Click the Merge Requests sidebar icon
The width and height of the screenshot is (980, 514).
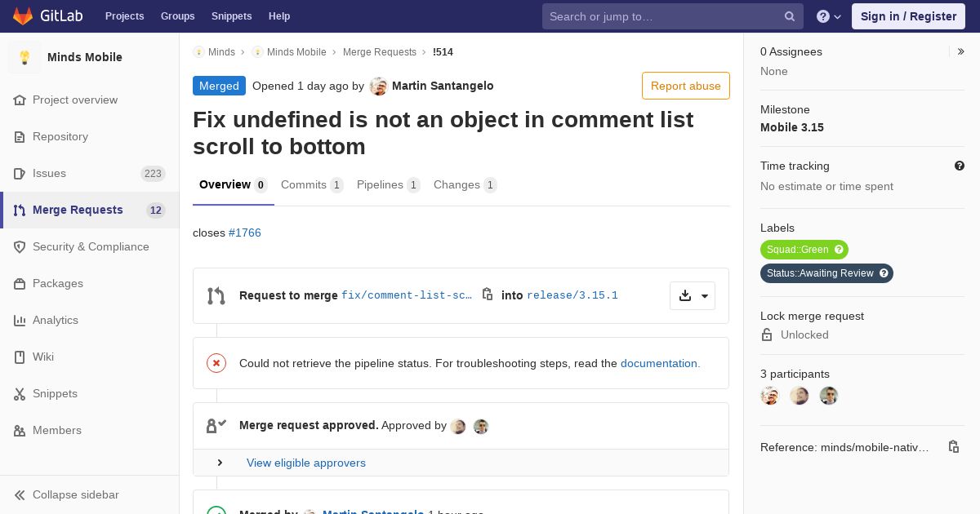tap(20, 210)
